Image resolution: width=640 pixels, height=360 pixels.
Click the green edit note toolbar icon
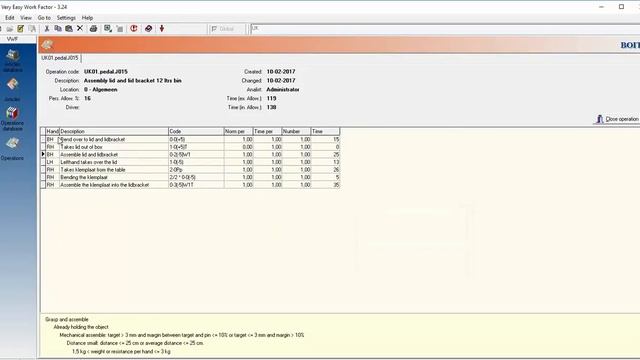coord(20,29)
